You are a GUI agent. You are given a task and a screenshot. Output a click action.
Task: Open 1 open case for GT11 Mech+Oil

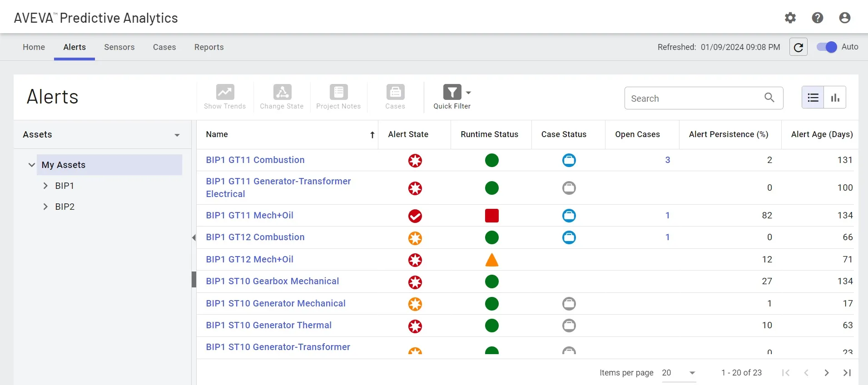coord(668,215)
